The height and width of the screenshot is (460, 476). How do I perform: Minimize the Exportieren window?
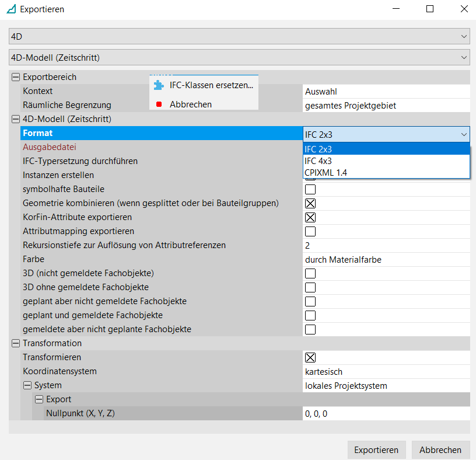(x=396, y=9)
